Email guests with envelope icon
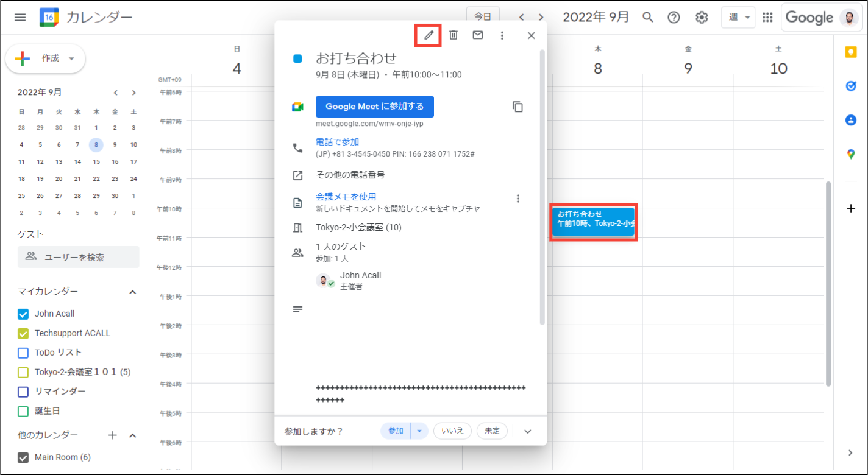Viewport: 868px width, 475px height. tap(478, 35)
